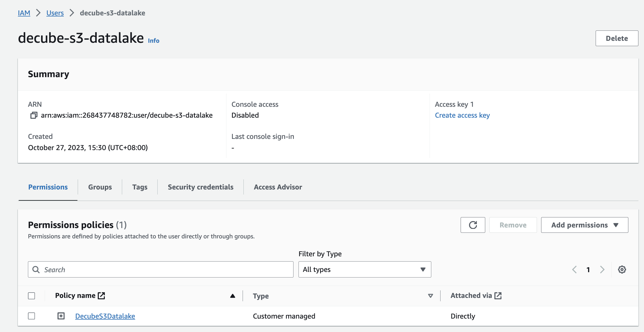Check the DecubeS3Datalake policy row checkbox
644x332 pixels.
tap(32, 316)
